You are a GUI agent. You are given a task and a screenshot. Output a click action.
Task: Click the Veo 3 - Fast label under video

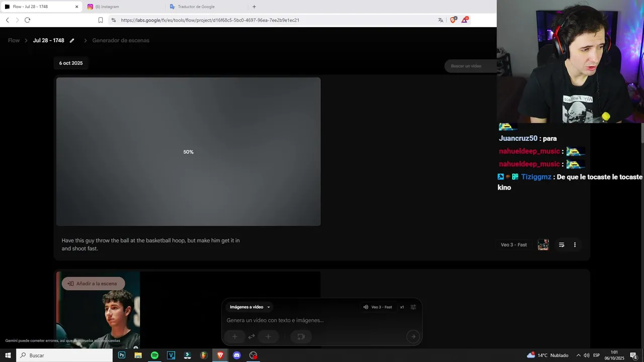coord(514,245)
